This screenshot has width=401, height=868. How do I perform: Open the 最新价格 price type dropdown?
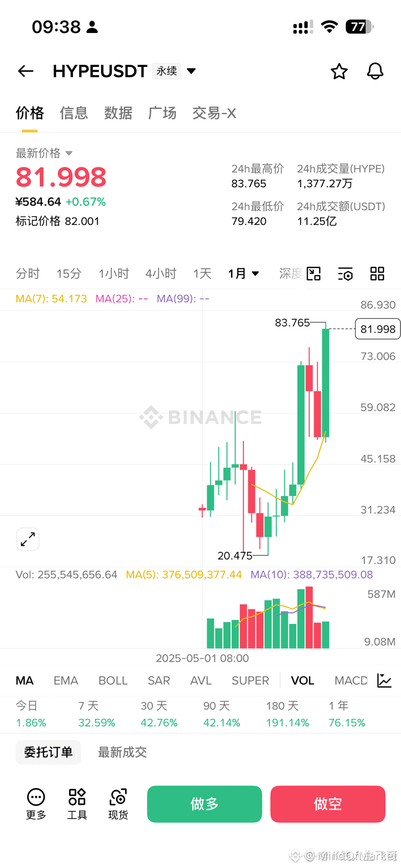pyautogui.click(x=44, y=153)
